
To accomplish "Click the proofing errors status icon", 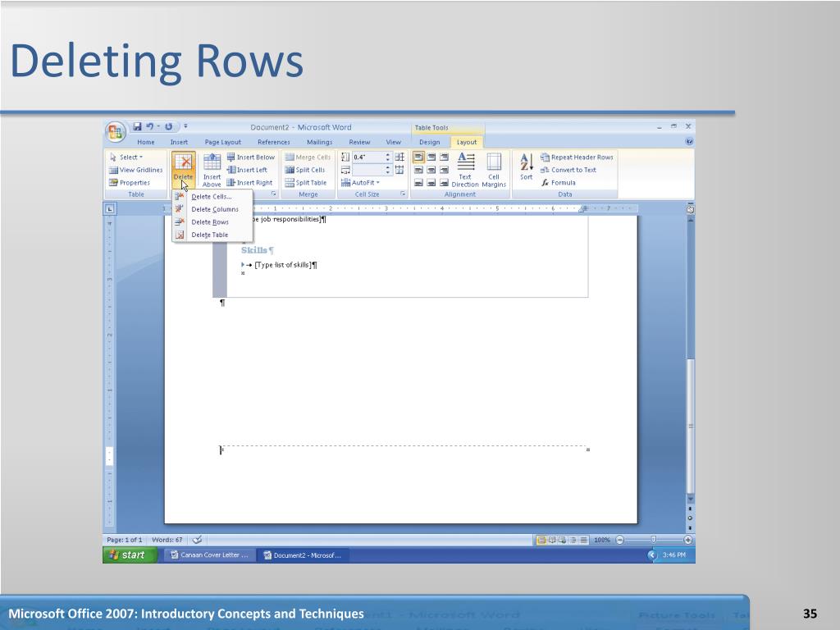I will click(x=197, y=540).
